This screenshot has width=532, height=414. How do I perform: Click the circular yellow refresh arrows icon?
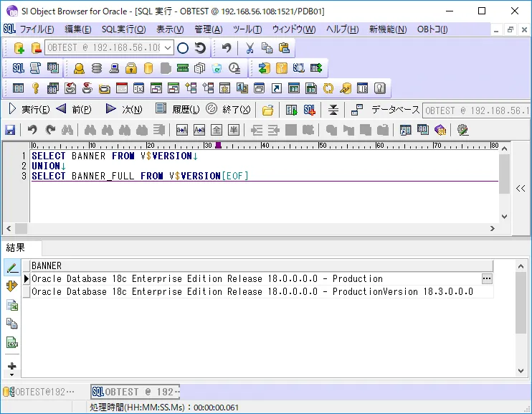click(x=328, y=88)
